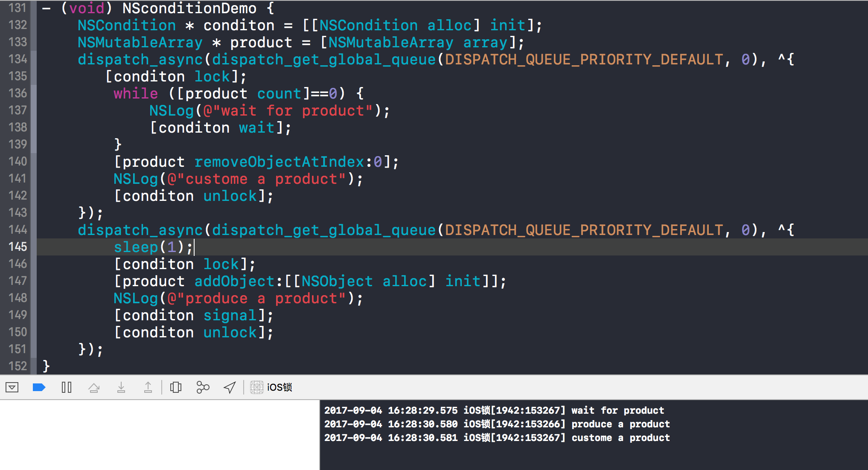
Task: Click line number 145 in the gutter
Action: tap(17, 247)
